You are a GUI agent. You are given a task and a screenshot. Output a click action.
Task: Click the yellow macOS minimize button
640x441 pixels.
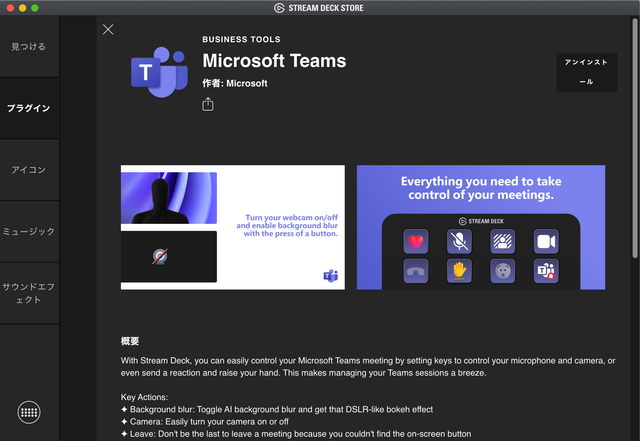pyautogui.click(x=22, y=8)
